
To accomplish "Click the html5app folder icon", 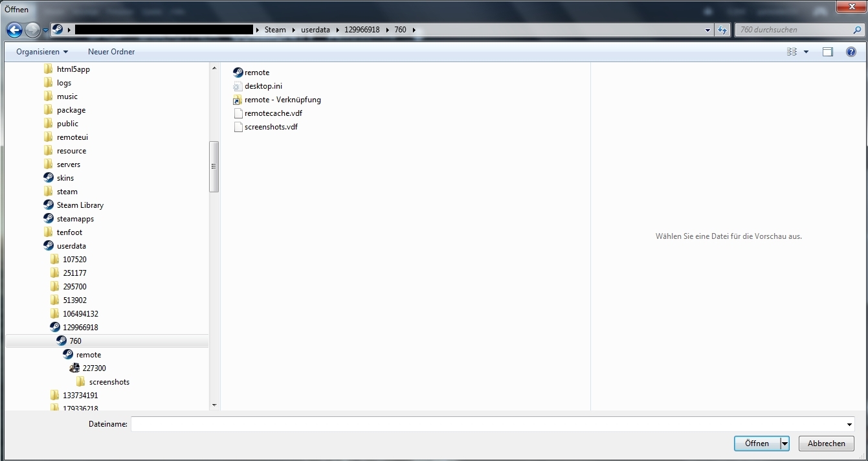I will [x=49, y=69].
